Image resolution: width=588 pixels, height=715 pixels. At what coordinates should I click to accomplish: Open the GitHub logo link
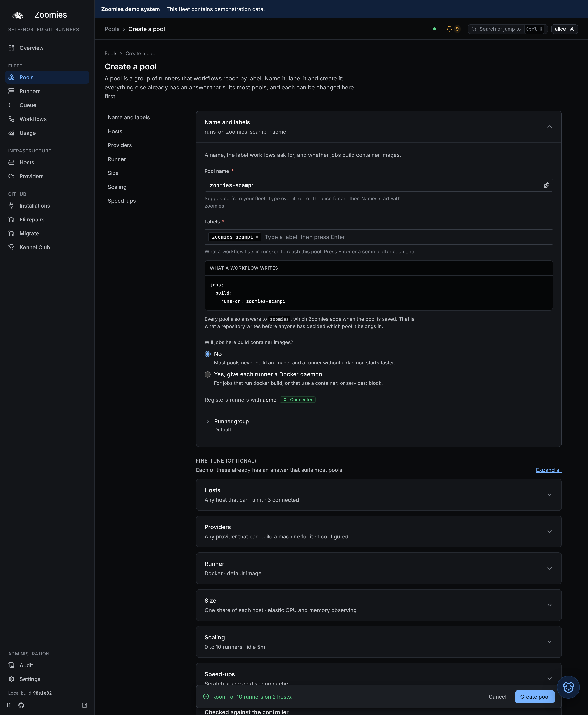click(x=21, y=705)
